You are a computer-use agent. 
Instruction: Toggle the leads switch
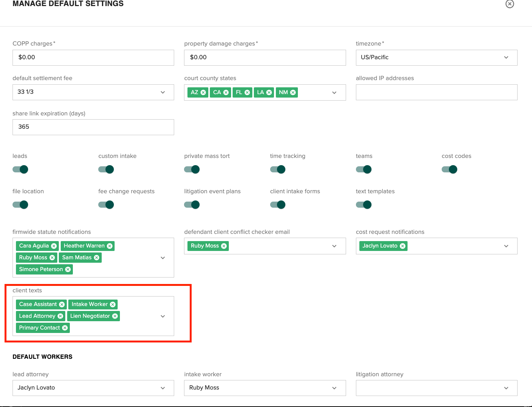tap(20, 169)
